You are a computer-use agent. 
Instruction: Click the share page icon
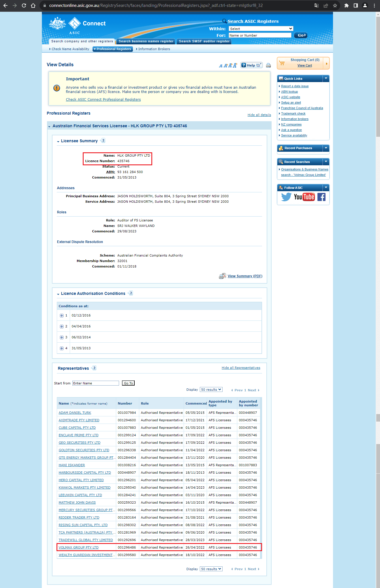[x=326, y=5]
